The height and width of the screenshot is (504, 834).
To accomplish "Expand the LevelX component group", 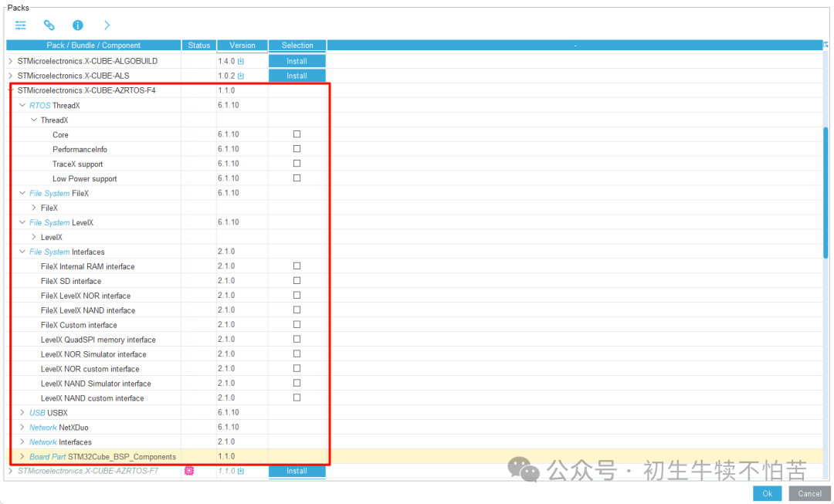I will 34,237.
